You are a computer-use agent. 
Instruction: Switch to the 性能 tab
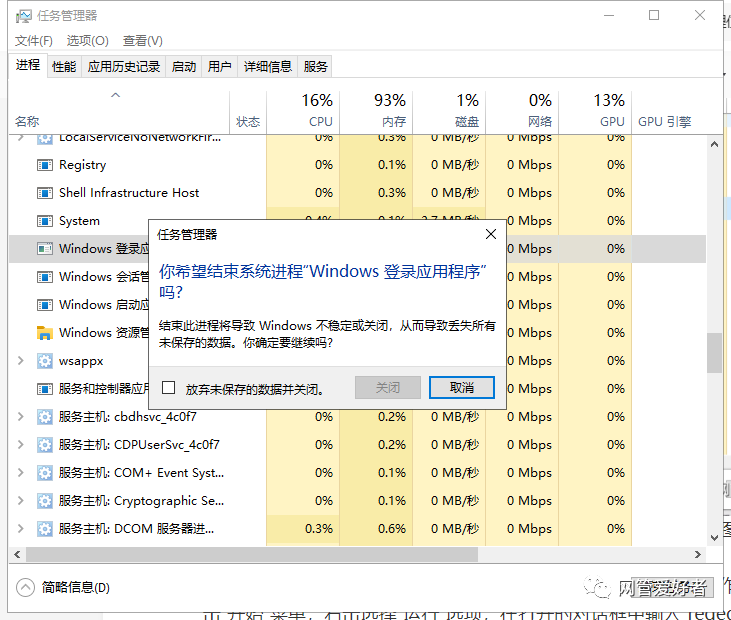(64, 67)
